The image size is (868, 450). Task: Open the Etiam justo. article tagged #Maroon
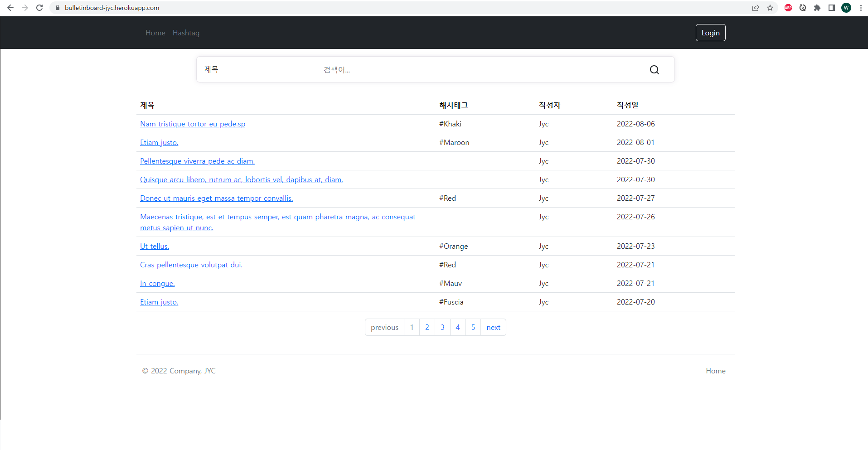tap(159, 142)
